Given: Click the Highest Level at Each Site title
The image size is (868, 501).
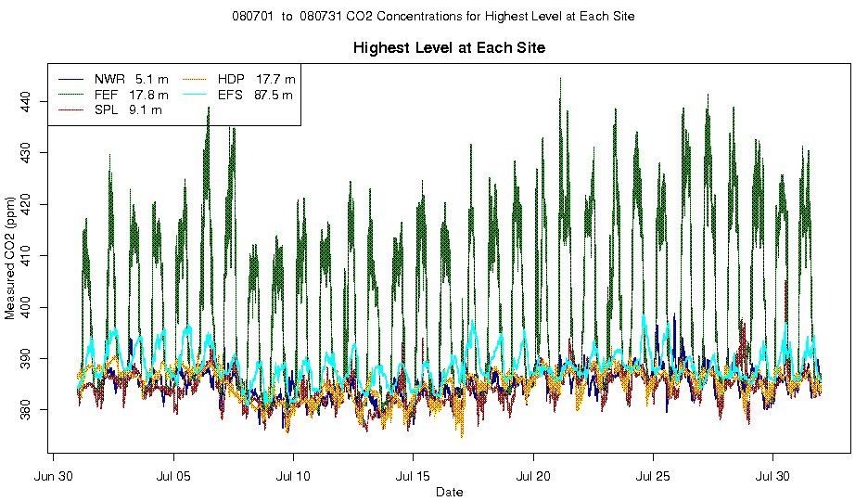Looking at the screenshot, I should [449, 48].
